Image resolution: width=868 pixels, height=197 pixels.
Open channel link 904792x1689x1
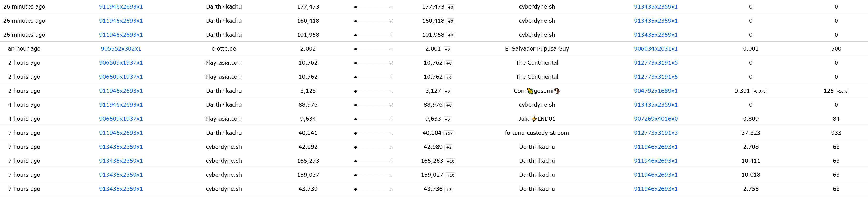[655, 91]
